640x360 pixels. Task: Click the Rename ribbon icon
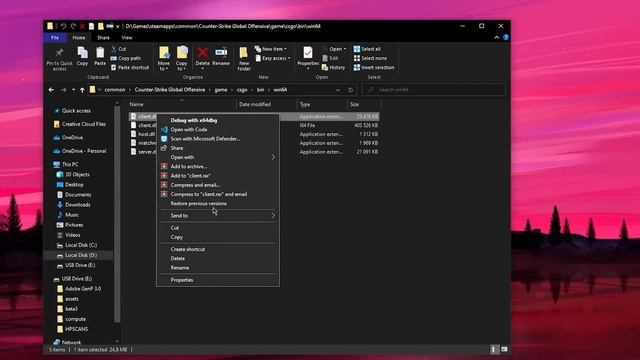point(221,53)
